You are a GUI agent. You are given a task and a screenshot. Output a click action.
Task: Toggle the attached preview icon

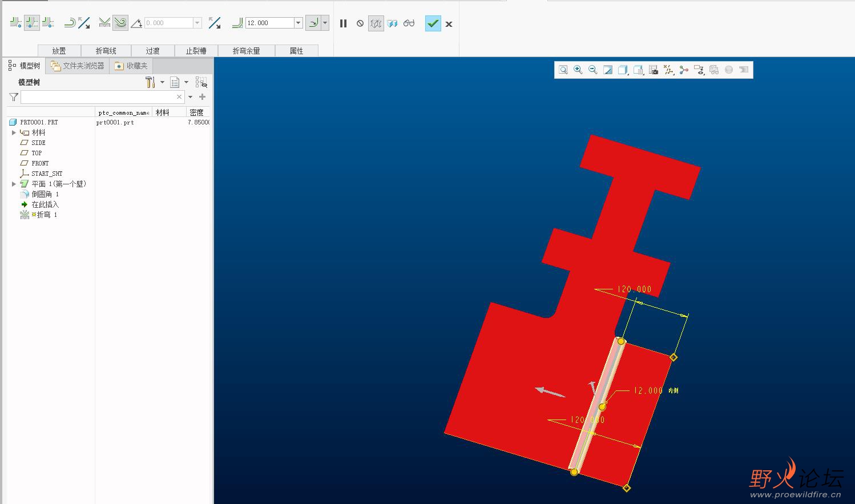(x=392, y=23)
